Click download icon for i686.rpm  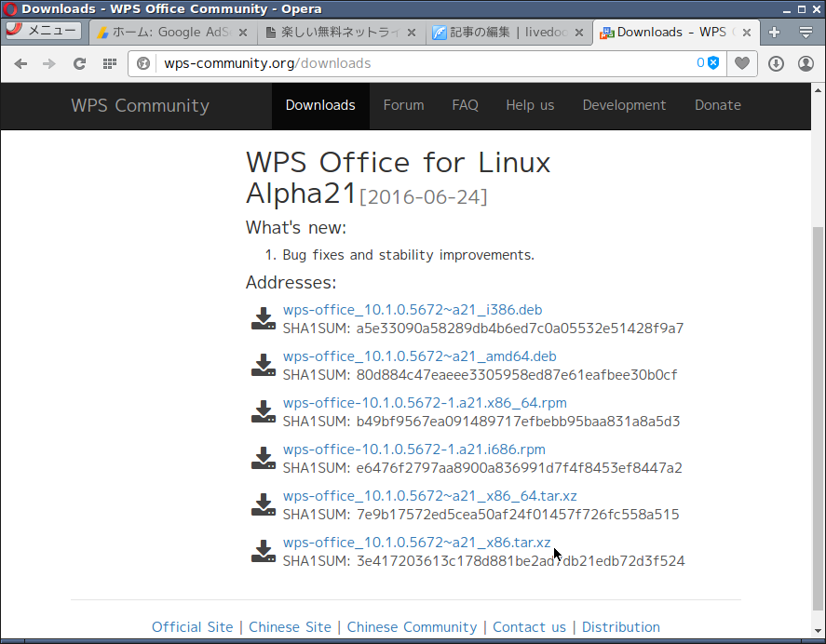pyautogui.click(x=264, y=458)
